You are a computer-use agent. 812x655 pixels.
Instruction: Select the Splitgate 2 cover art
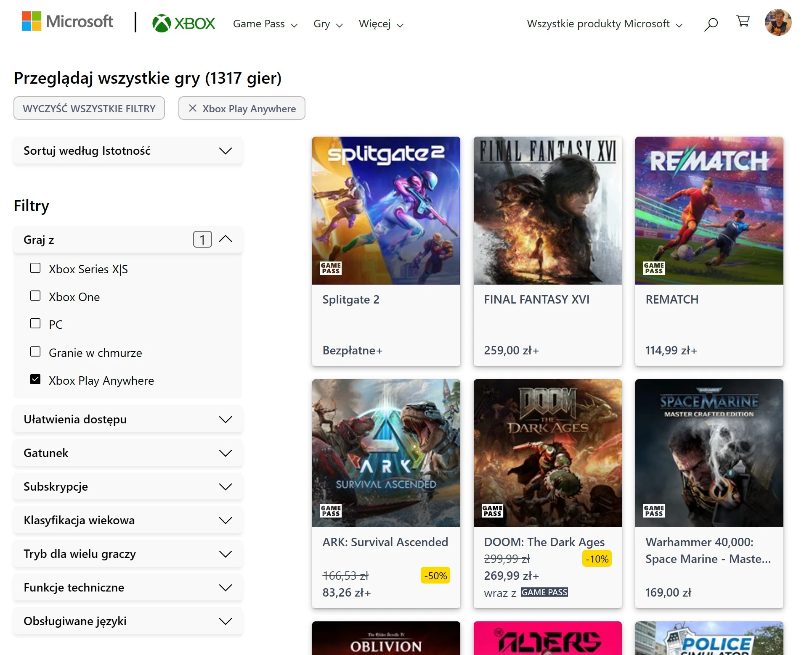[x=386, y=211]
